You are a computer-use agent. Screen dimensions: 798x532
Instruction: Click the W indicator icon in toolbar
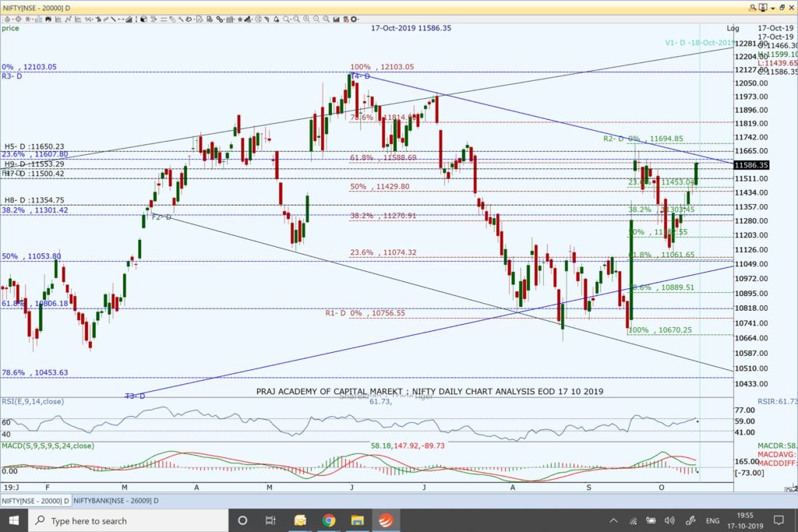pyautogui.click(x=28, y=19)
